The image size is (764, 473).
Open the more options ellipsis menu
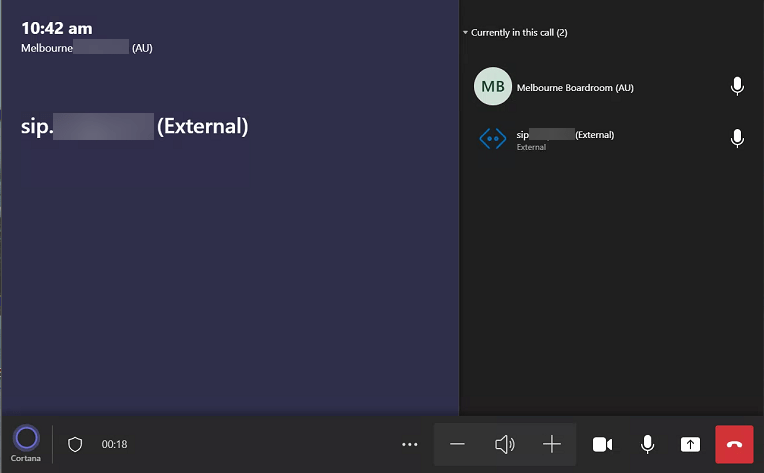coord(409,444)
